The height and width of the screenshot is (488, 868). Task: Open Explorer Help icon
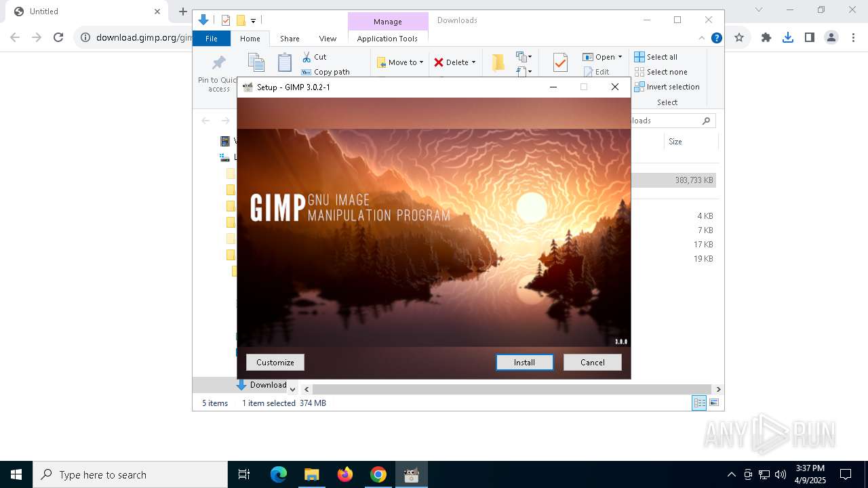click(x=716, y=39)
